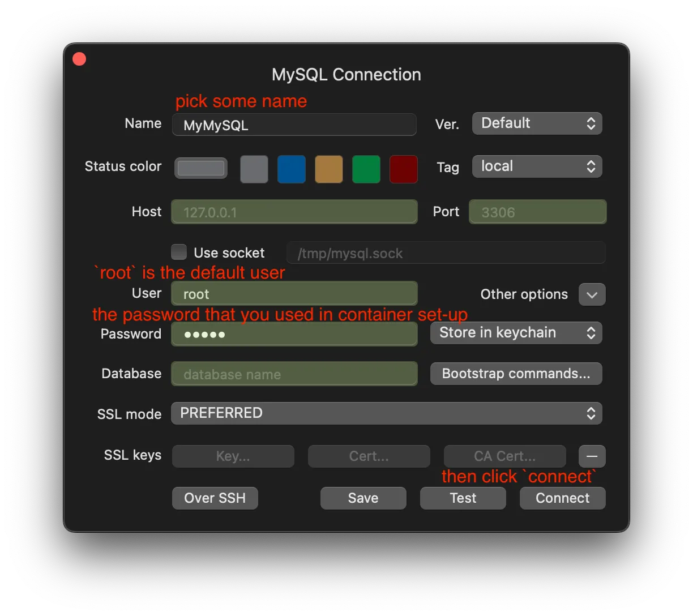Open the Over SSH settings

coord(215,498)
